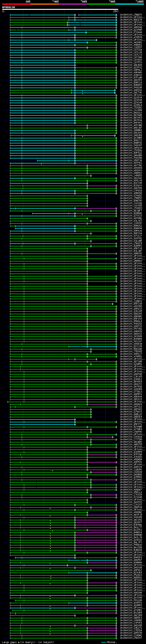This screenshot has height=644, width=146.
Task: Select the UniRef100_Q642T2 label
Action: (131, 384)
